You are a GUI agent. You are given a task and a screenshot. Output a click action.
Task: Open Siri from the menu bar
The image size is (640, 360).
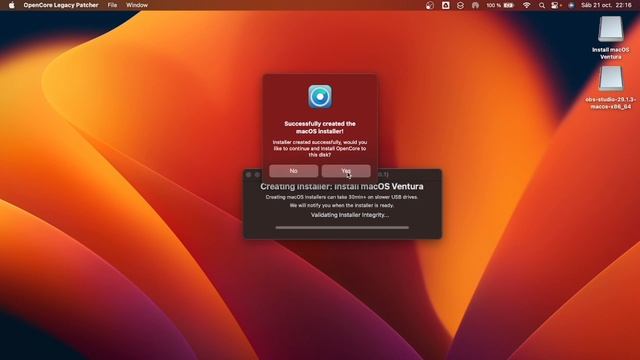tap(571, 5)
